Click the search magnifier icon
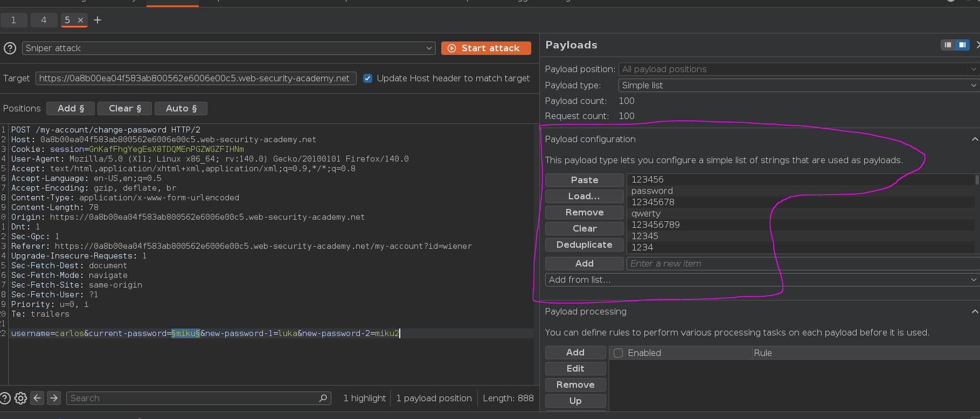980x419 pixels. [323, 398]
